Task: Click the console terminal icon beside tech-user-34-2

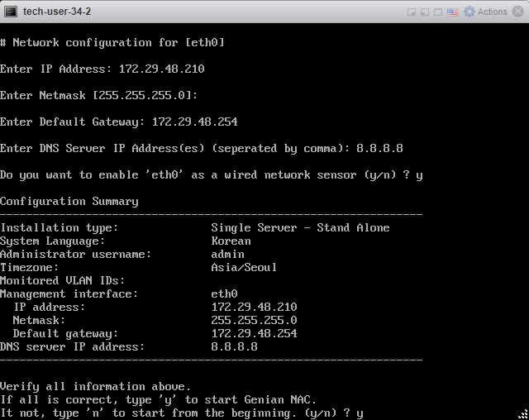Action: pyautogui.click(x=9, y=12)
